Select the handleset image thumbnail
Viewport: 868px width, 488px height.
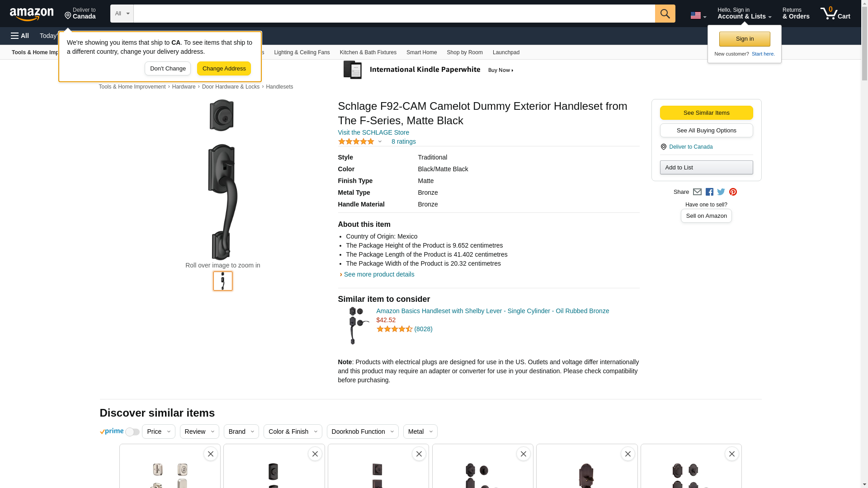(223, 281)
